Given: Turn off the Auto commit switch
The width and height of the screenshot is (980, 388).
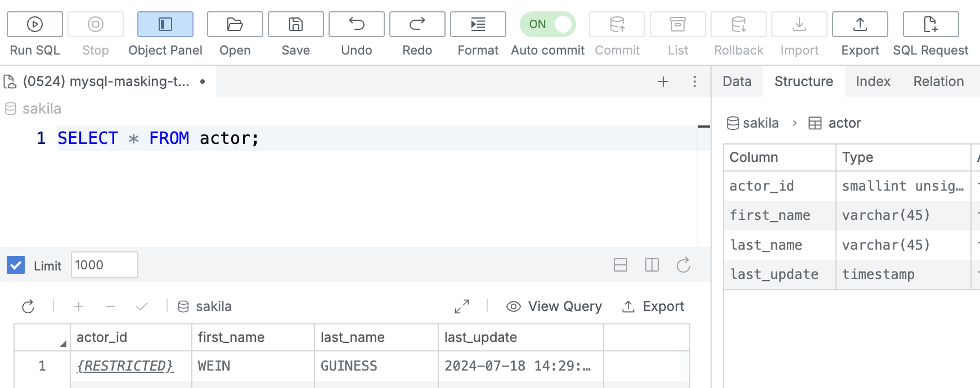Looking at the screenshot, I should click(x=547, y=24).
